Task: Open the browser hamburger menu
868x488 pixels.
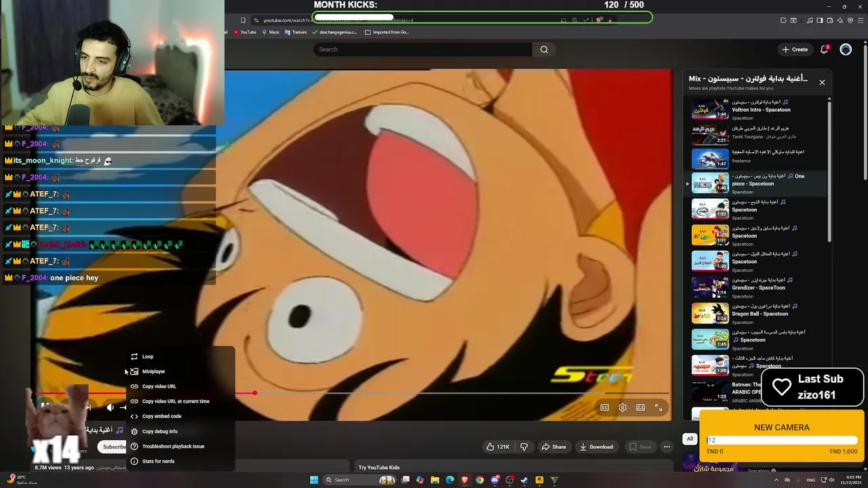Action: pyautogui.click(x=861, y=20)
